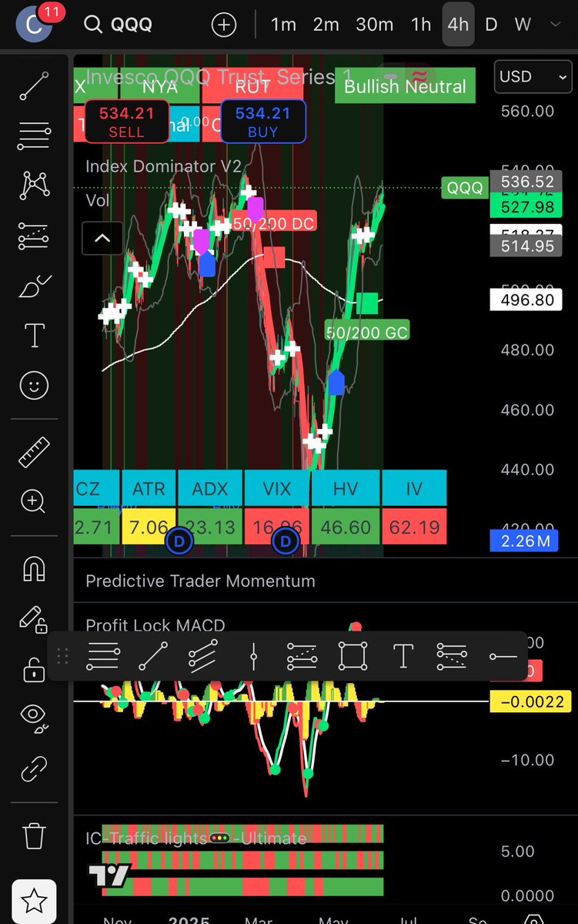This screenshot has height=924, width=578.
Task: Switch to the daily D timeframe
Action: click(x=490, y=25)
